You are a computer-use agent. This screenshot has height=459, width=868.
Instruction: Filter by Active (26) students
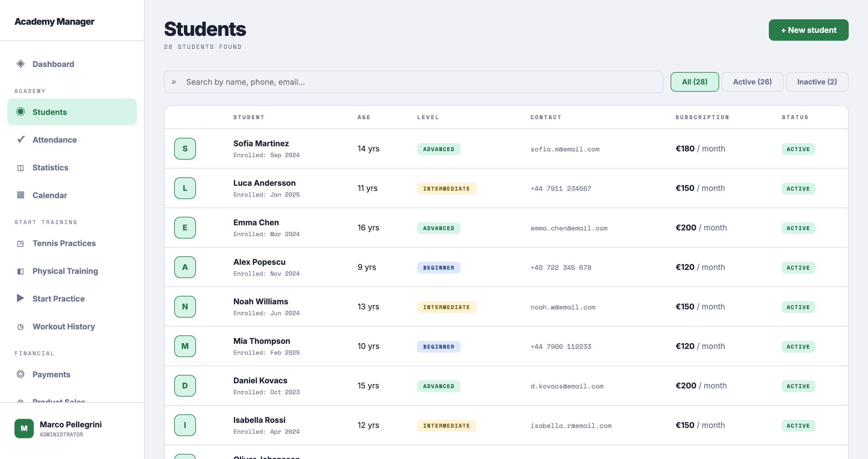(752, 82)
